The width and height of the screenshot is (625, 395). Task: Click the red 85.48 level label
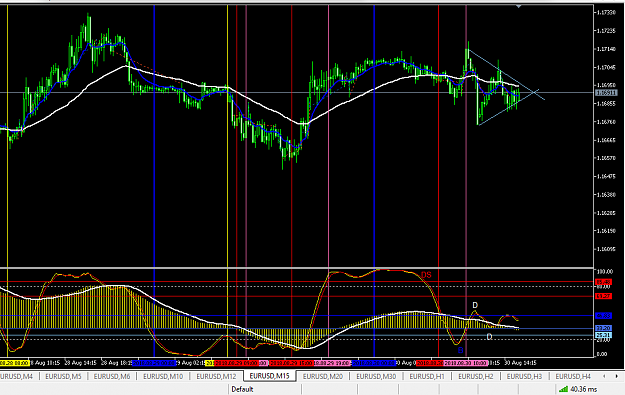tap(603, 282)
